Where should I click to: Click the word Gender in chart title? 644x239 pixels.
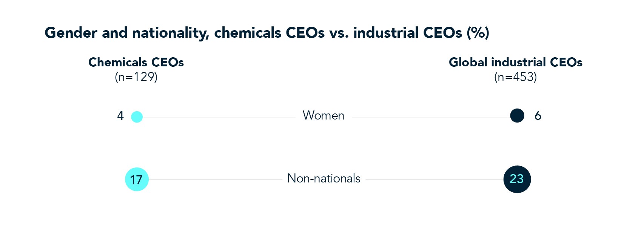[x=71, y=33]
